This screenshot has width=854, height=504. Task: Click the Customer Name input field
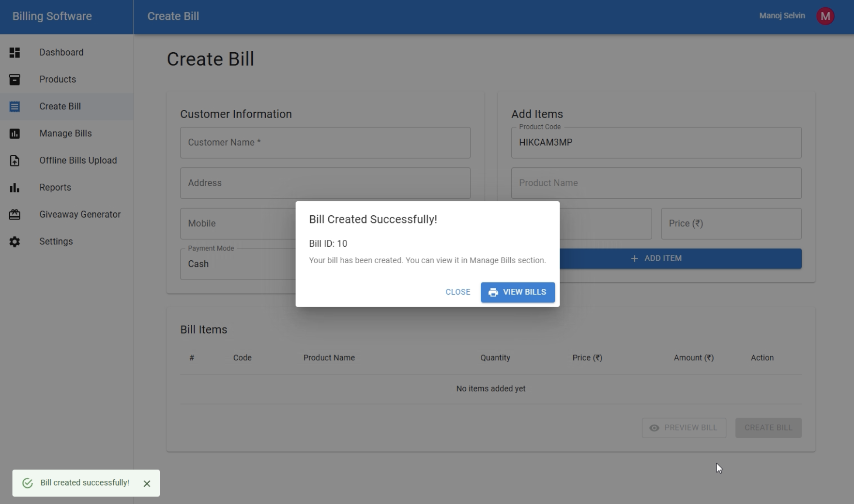point(325,142)
